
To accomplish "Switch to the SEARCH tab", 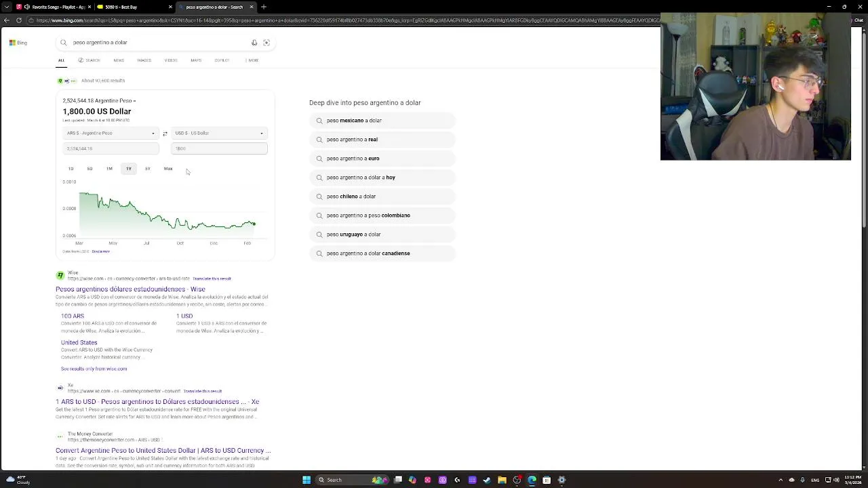I will 89,60.
